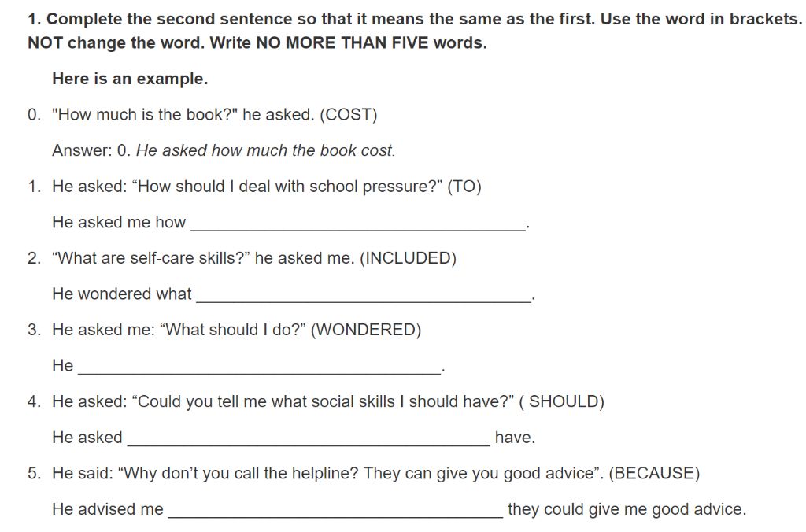Click the "Here is an example." heading
The width and height of the screenshot is (806, 532).
130,79
